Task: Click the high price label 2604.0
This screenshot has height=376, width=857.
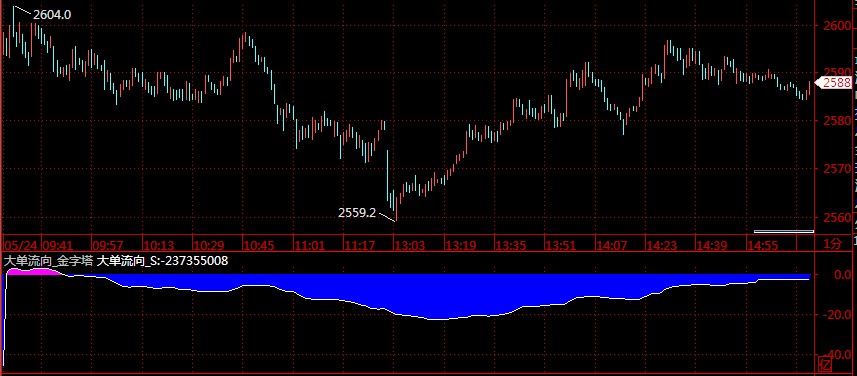Action: [52, 15]
